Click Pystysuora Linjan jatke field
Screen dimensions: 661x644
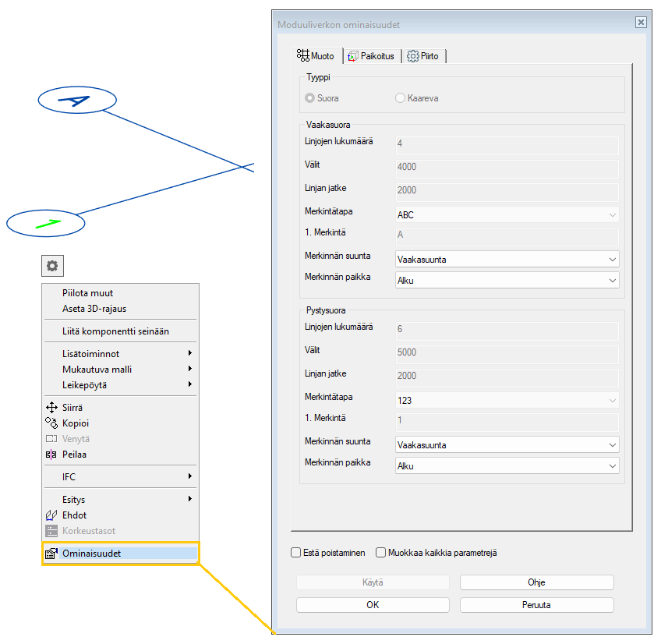pyautogui.click(x=507, y=377)
